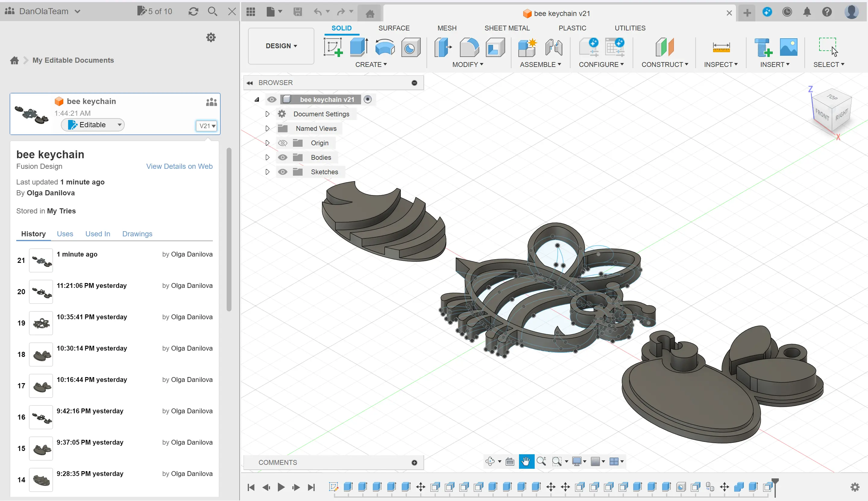Hide the Browser panel with the double arrows
This screenshot has width=868, height=501.
coord(250,83)
